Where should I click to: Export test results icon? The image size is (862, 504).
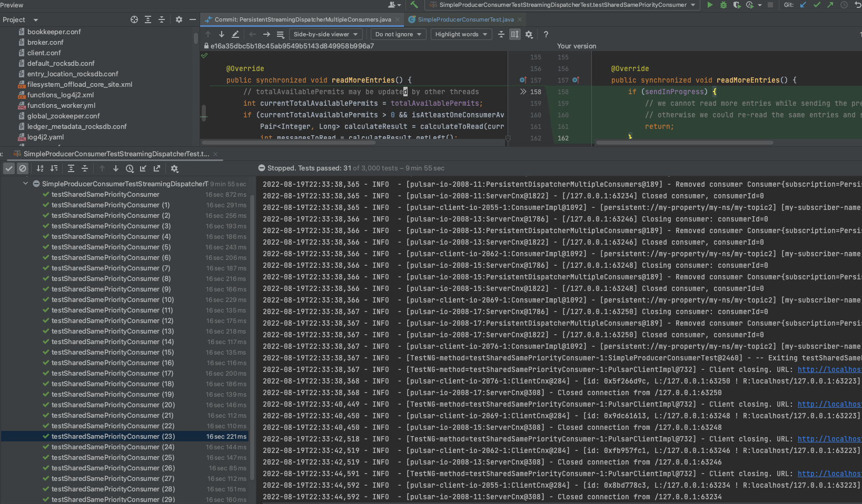tap(157, 168)
